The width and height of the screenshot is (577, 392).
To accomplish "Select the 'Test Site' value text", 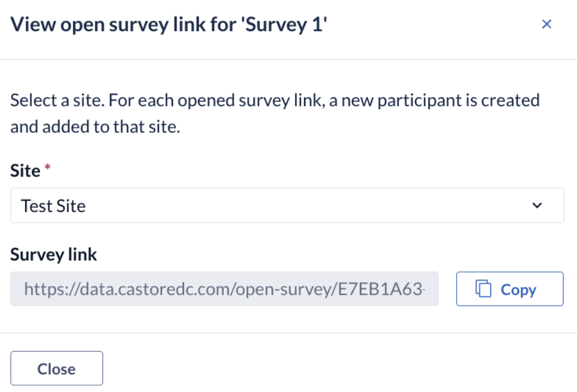I will click(x=53, y=206).
